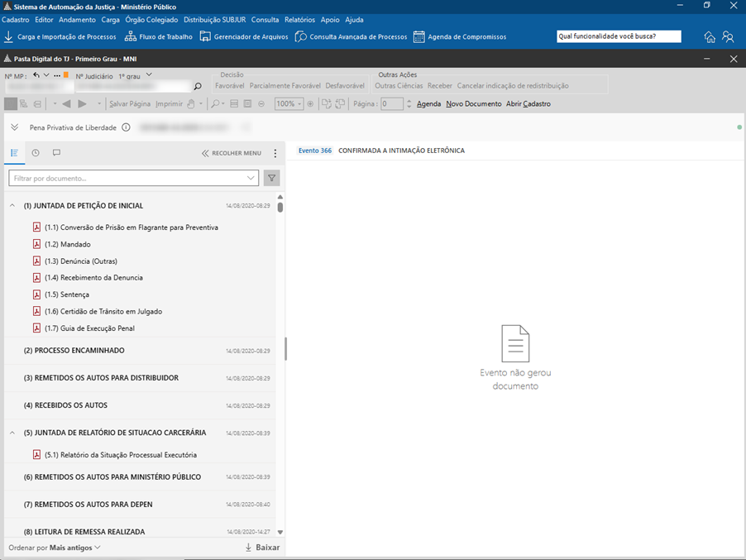Open Agenda de Compromissos calendar icon
Viewport: 746px width, 560px height.
(x=418, y=36)
